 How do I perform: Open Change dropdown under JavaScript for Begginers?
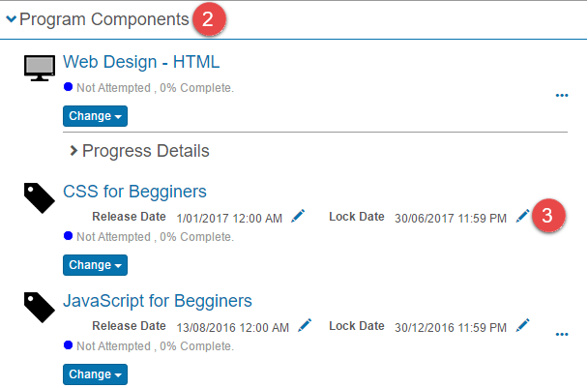(x=95, y=373)
